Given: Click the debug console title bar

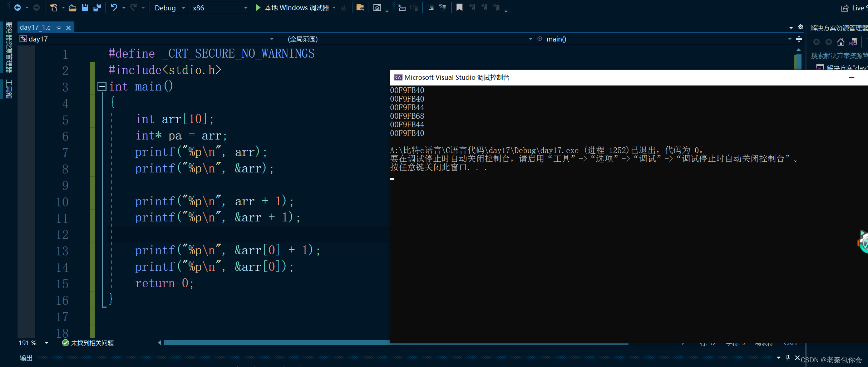Looking at the screenshot, I should pyautogui.click(x=629, y=77).
